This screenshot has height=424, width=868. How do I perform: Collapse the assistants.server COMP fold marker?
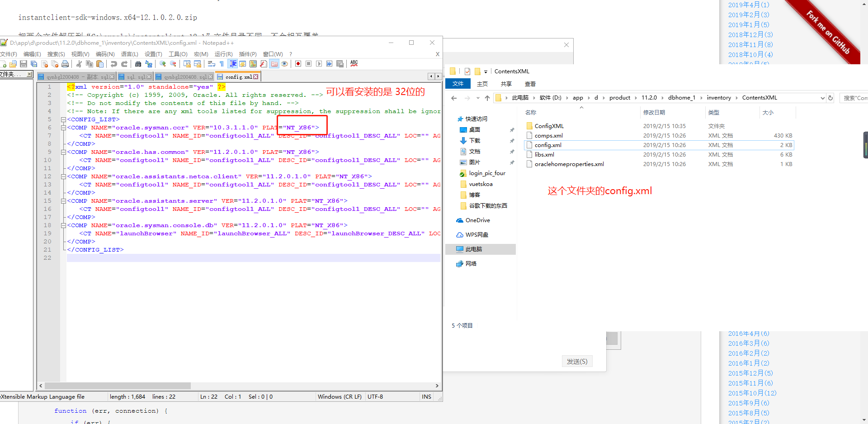tap(63, 201)
